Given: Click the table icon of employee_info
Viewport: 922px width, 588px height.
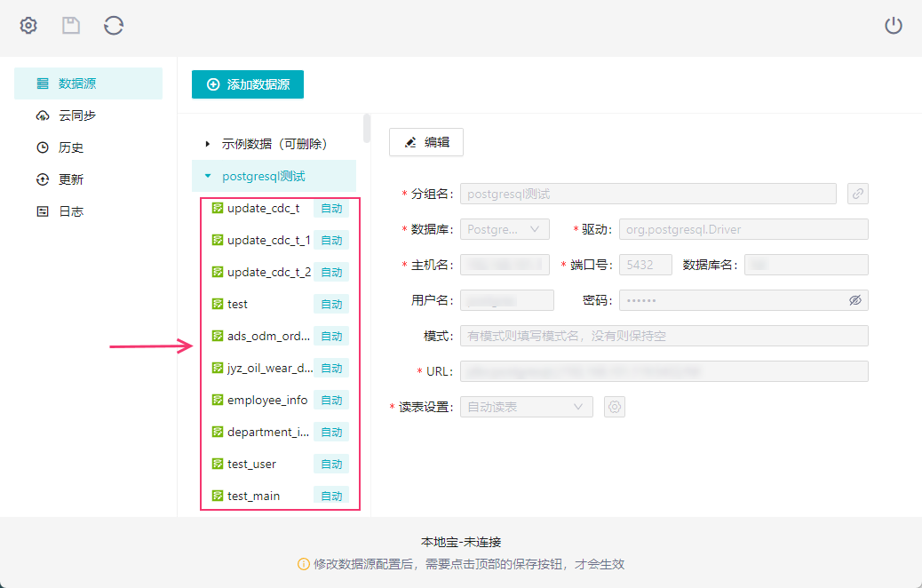Looking at the screenshot, I should pyautogui.click(x=218, y=400).
